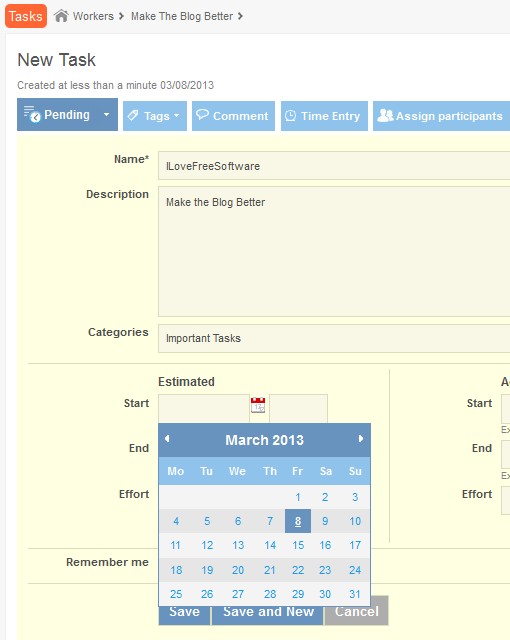
Task: Select March 12 in calendar
Action: [207, 545]
